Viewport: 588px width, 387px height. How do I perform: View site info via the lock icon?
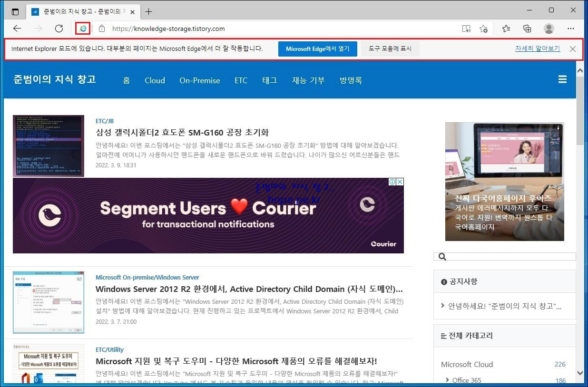101,29
